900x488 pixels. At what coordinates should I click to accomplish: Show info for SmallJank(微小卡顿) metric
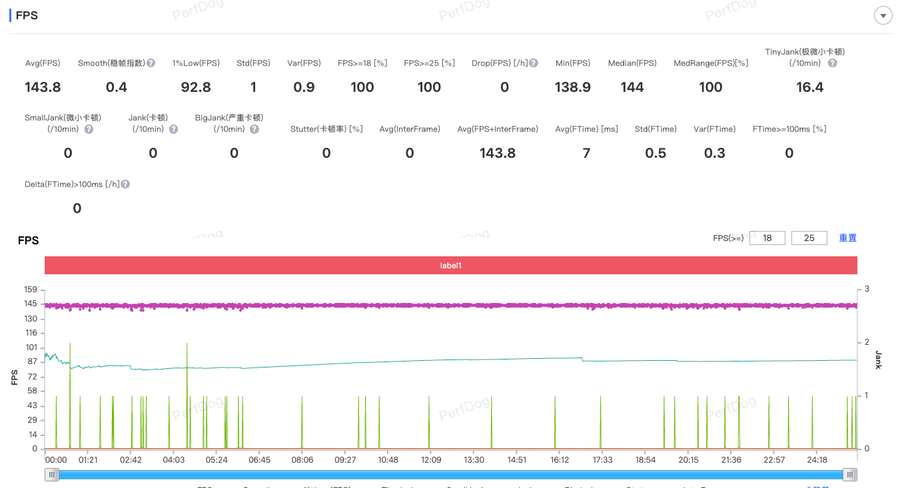click(x=89, y=129)
